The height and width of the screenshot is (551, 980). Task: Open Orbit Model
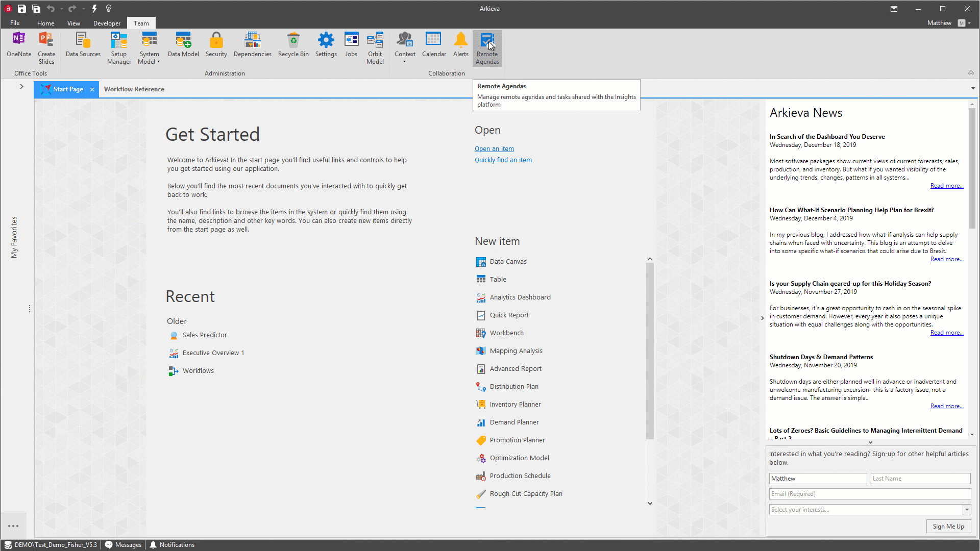coord(375,48)
